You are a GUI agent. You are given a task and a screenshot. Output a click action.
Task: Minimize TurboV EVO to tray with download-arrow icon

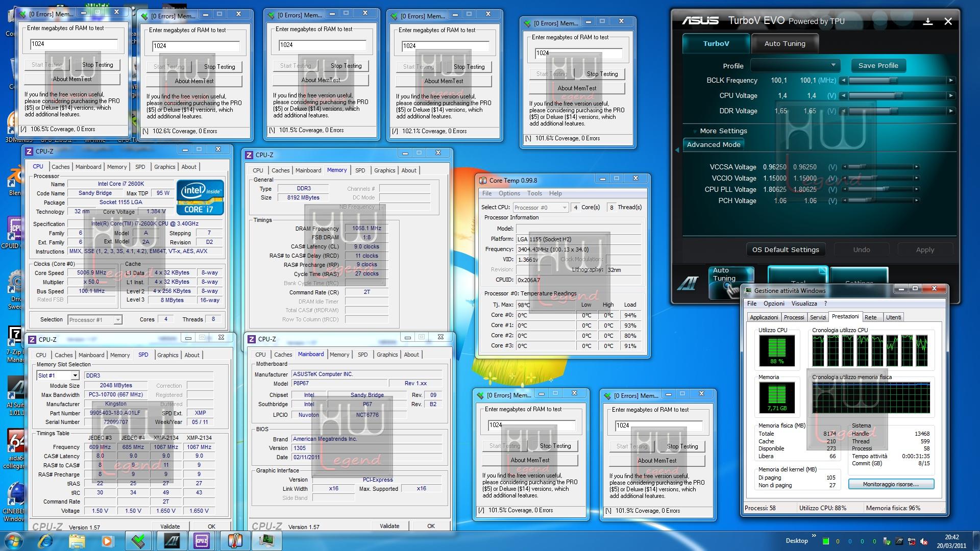tap(928, 21)
